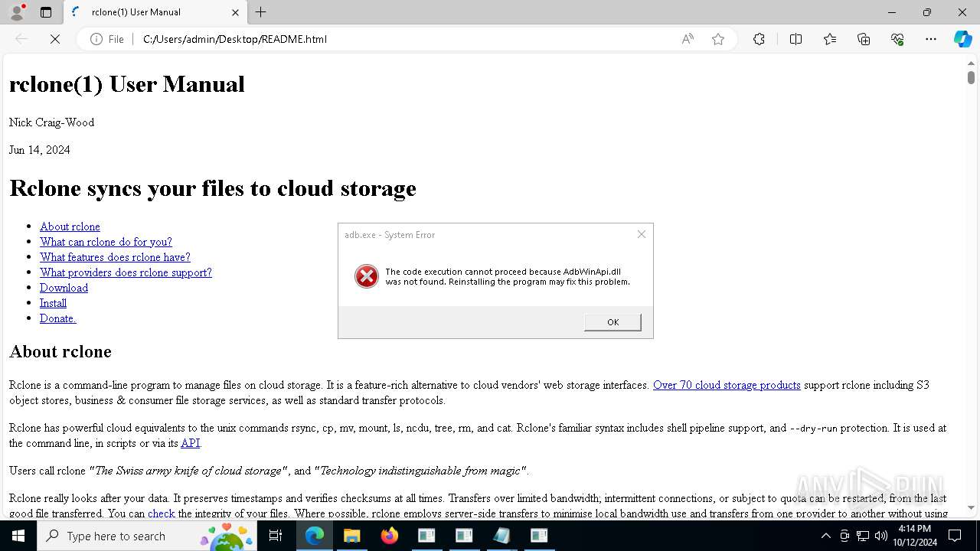Close the rclone User Manual tab
The image size is (980, 551).
click(235, 12)
